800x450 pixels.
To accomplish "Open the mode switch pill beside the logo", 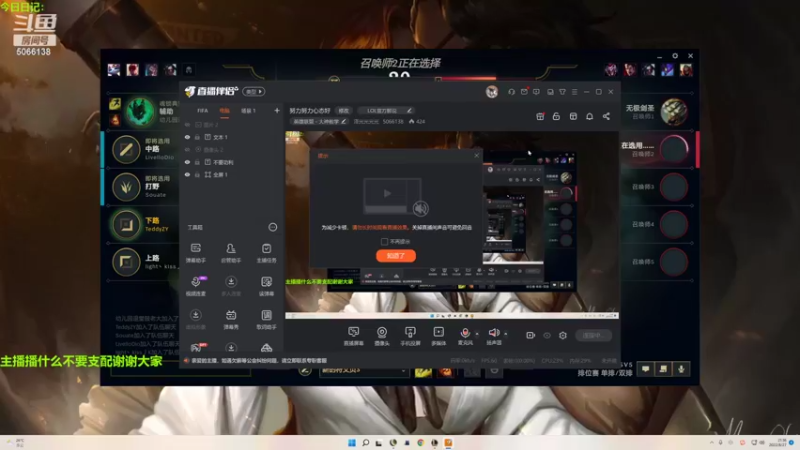I will (x=254, y=92).
